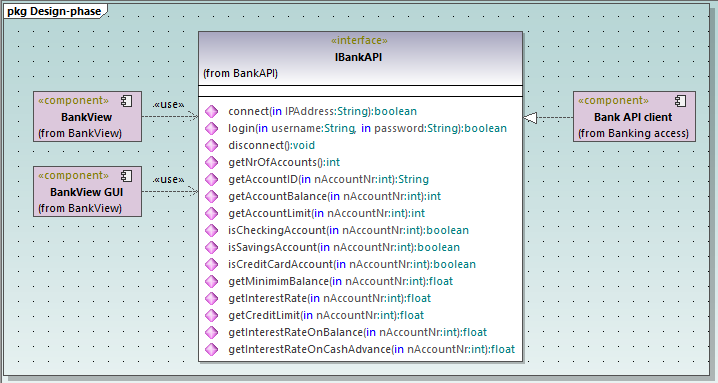Select the getCreditLimit operation
Screen dimensions: 718x383
(x=326, y=315)
